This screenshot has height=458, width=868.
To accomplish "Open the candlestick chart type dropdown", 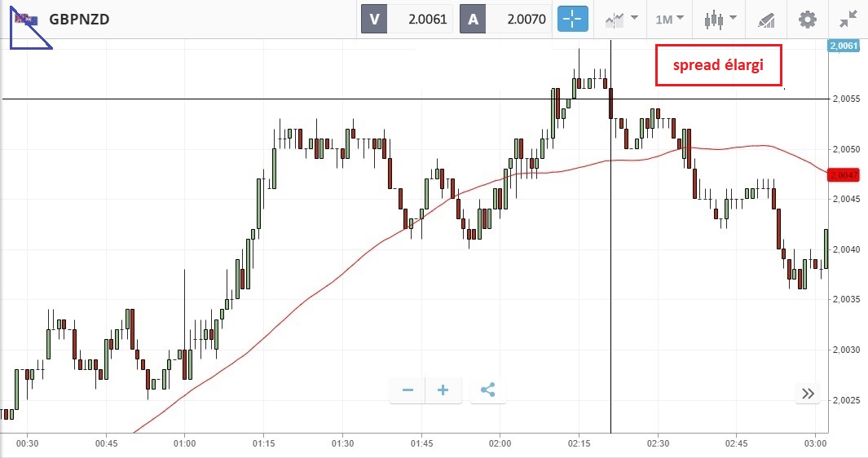I will [720, 19].
